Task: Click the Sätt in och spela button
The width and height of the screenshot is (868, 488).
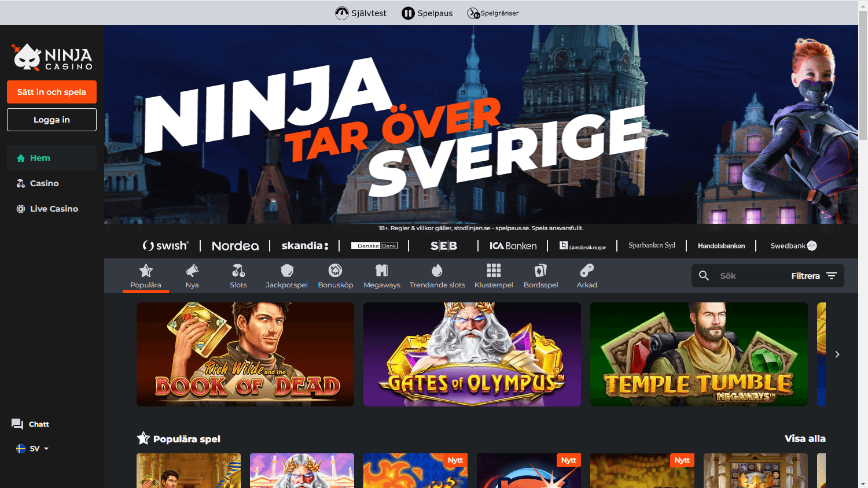Action: [x=52, y=92]
